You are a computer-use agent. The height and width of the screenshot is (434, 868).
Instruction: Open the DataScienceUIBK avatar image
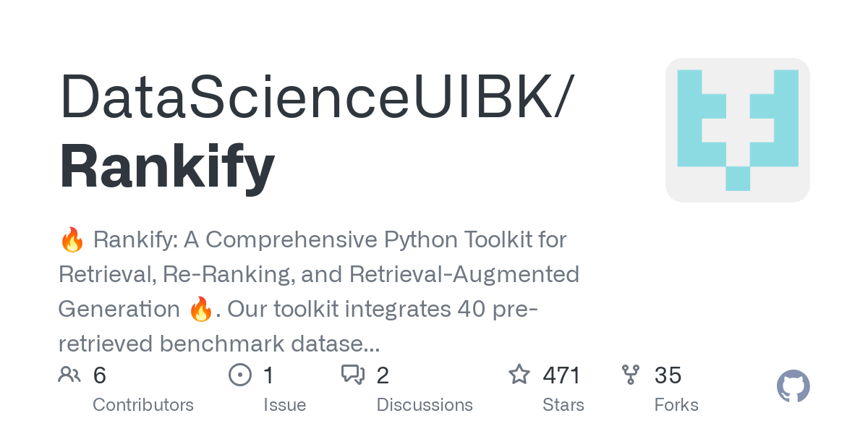pos(737,130)
